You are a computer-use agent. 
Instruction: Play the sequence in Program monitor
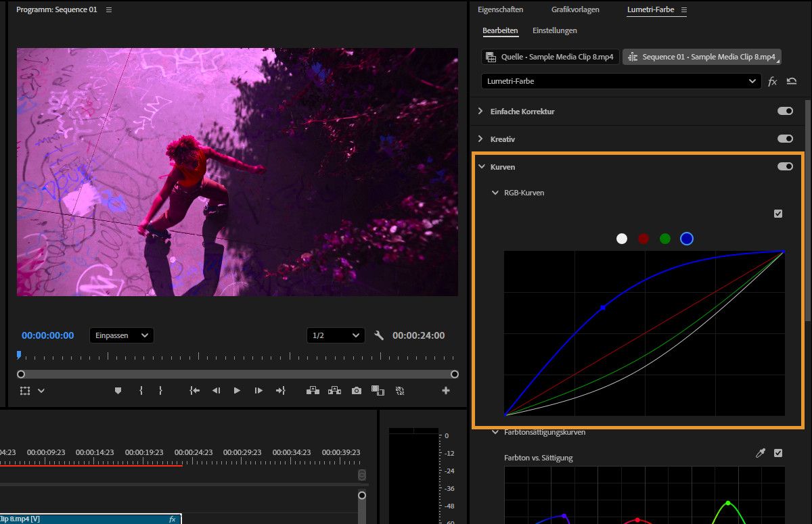click(237, 391)
